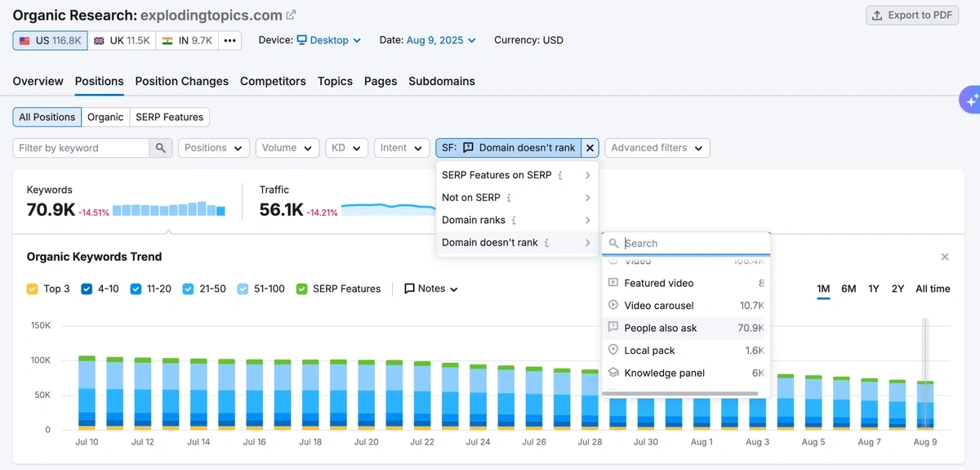Open the Intent filter dropdown
This screenshot has height=470, width=980.
(402, 148)
